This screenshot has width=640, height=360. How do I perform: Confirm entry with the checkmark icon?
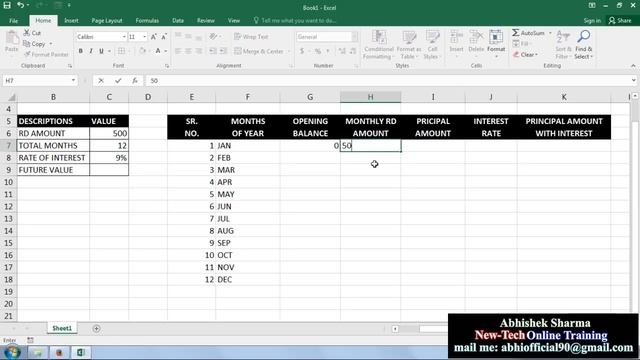[x=118, y=81]
